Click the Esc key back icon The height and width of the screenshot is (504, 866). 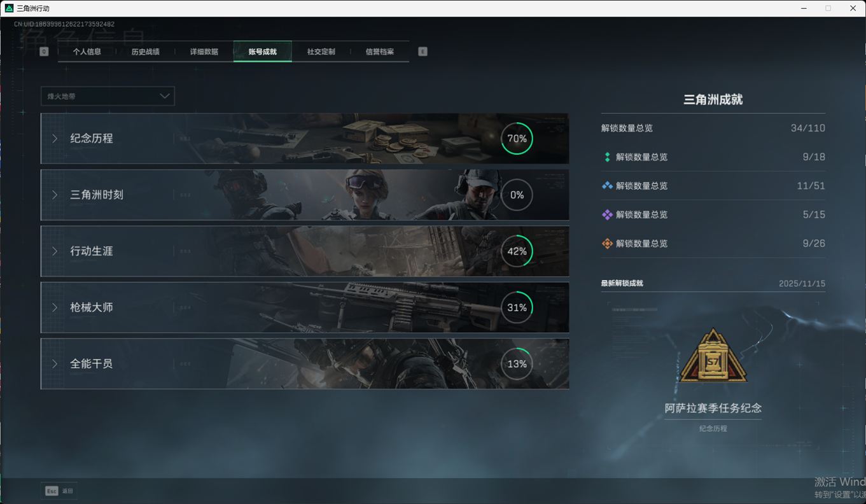[x=52, y=491]
